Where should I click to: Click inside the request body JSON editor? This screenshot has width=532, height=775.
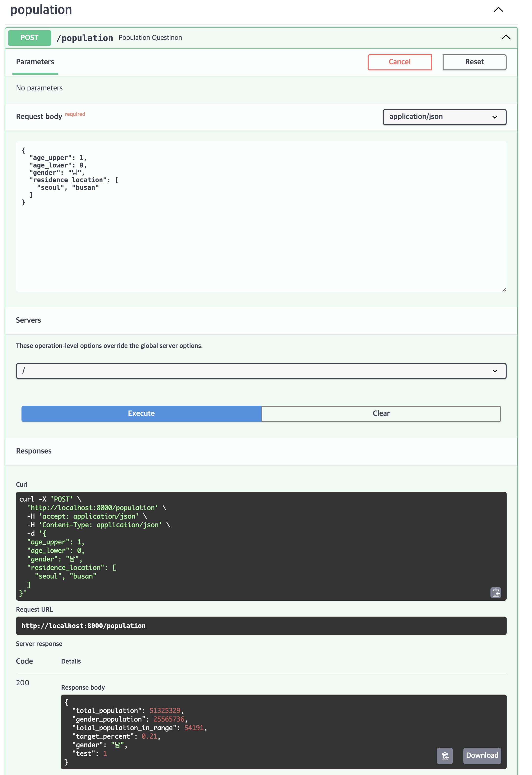[261, 217]
